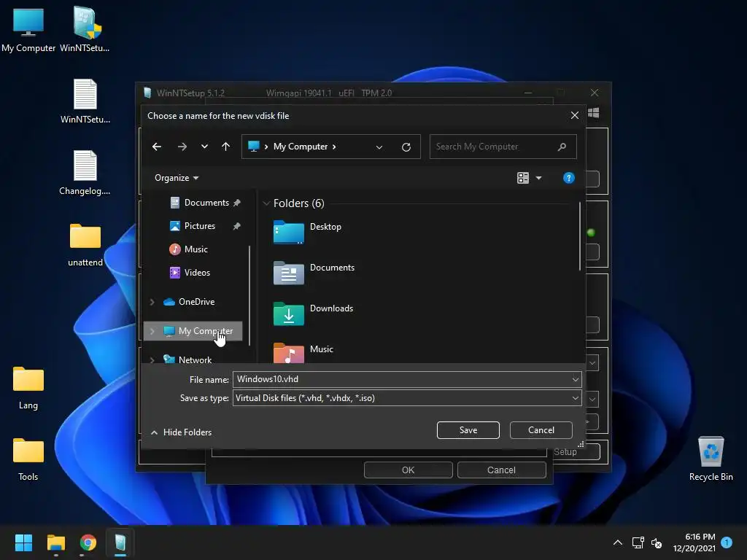Image resolution: width=747 pixels, height=560 pixels.
Task: Expand address bar path dropdown
Action: click(379, 147)
